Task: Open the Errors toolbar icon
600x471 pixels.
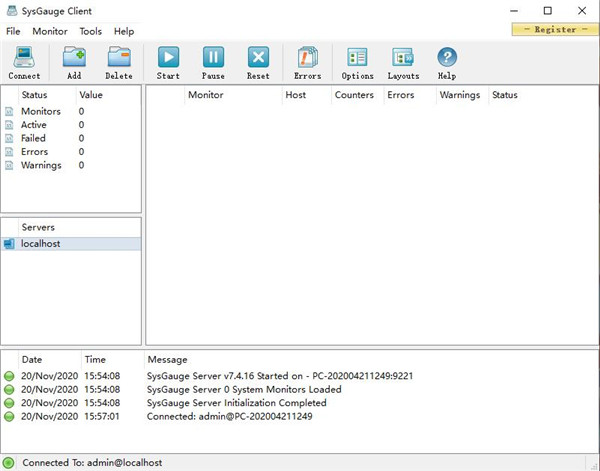Action: click(x=307, y=62)
